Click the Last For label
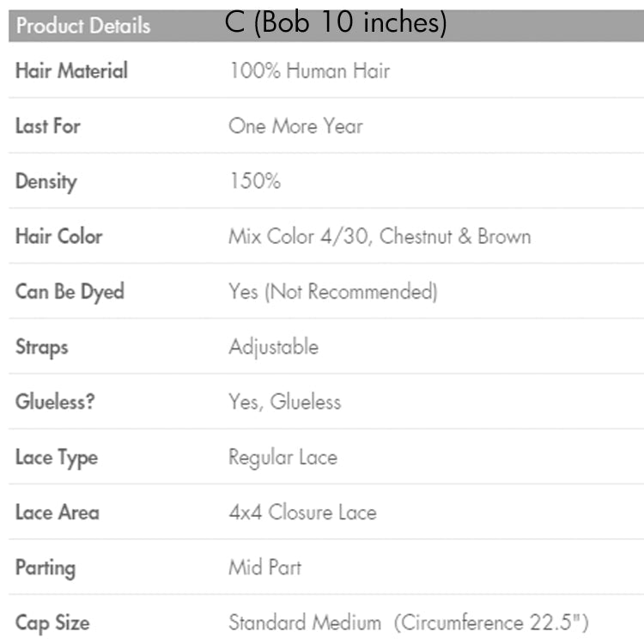 tap(48, 125)
